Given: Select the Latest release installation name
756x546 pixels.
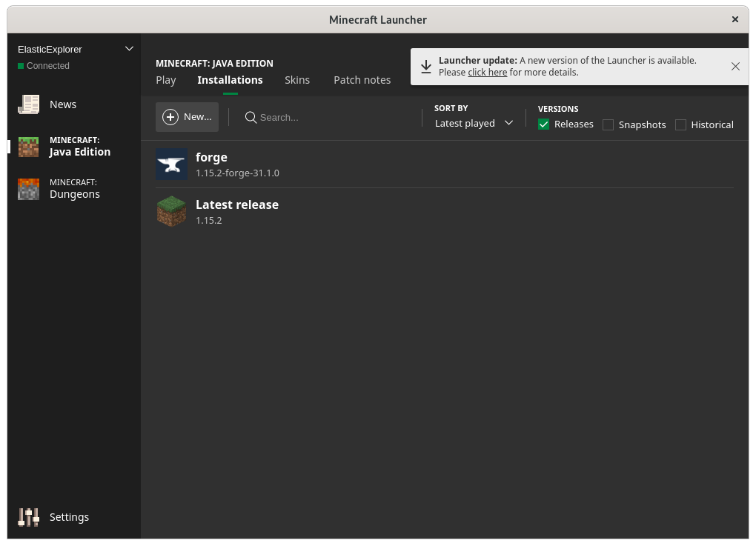Looking at the screenshot, I should click(237, 204).
